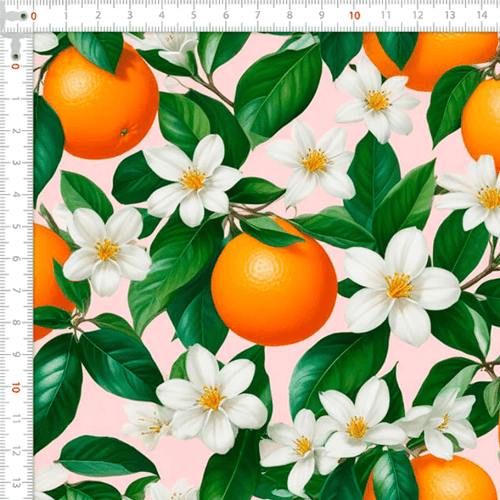Click the red 0 on the horizontal ruler
The width and height of the screenshot is (500, 500).
point(34,16)
